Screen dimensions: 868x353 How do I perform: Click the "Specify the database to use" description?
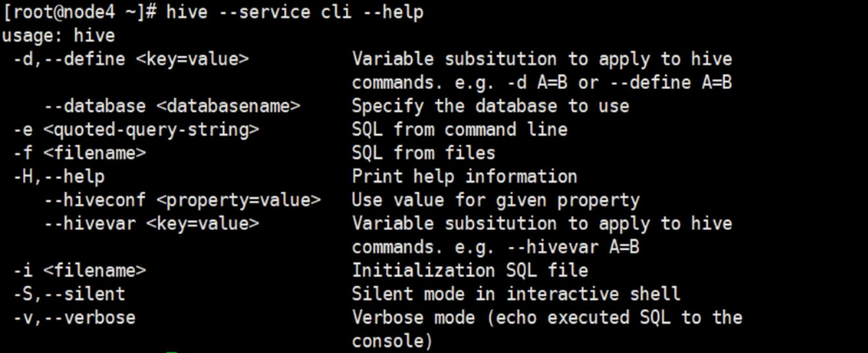pos(490,106)
